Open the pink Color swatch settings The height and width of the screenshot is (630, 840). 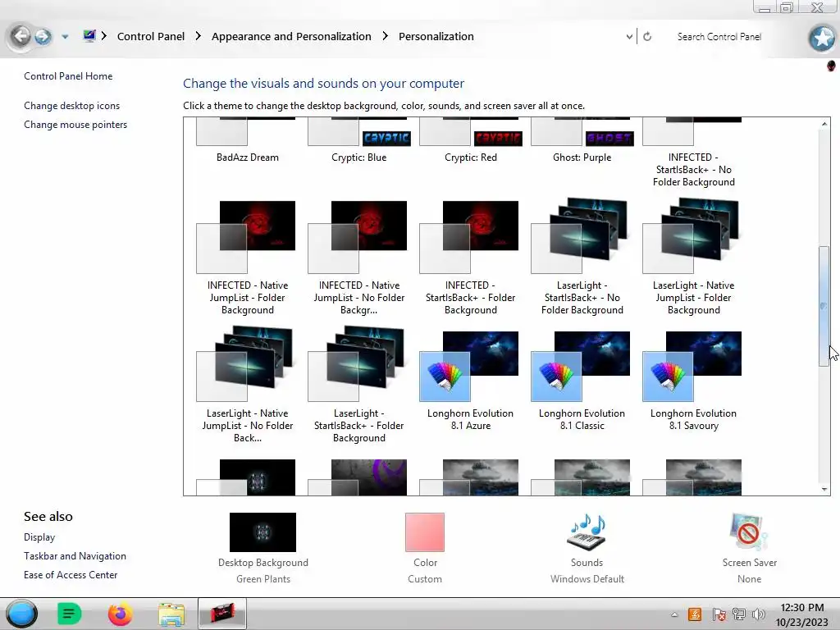[425, 532]
